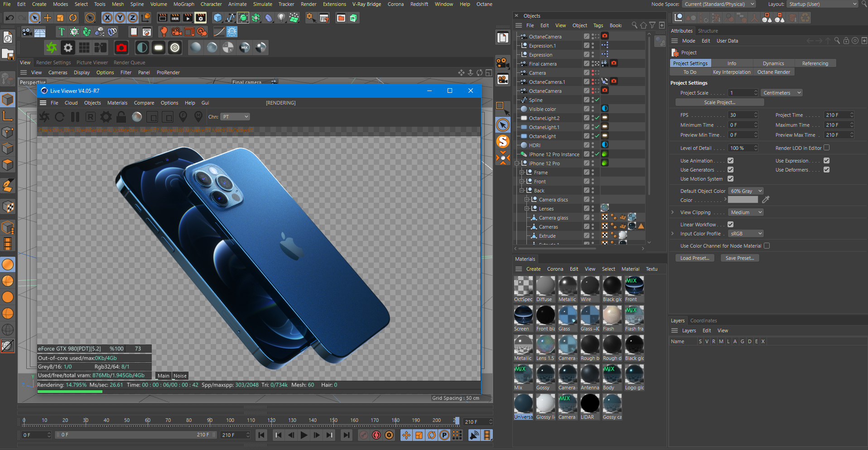Viewport: 868px width, 450px height.
Task: Click the red Octane camera icon in toolbar
Action: coord(121,48)
